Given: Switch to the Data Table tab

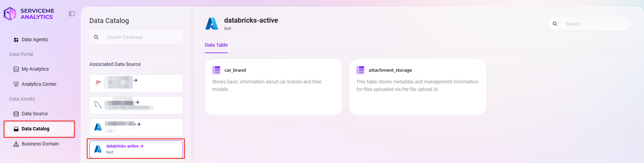Looking at the screenshot, I should tap(216, 45).
